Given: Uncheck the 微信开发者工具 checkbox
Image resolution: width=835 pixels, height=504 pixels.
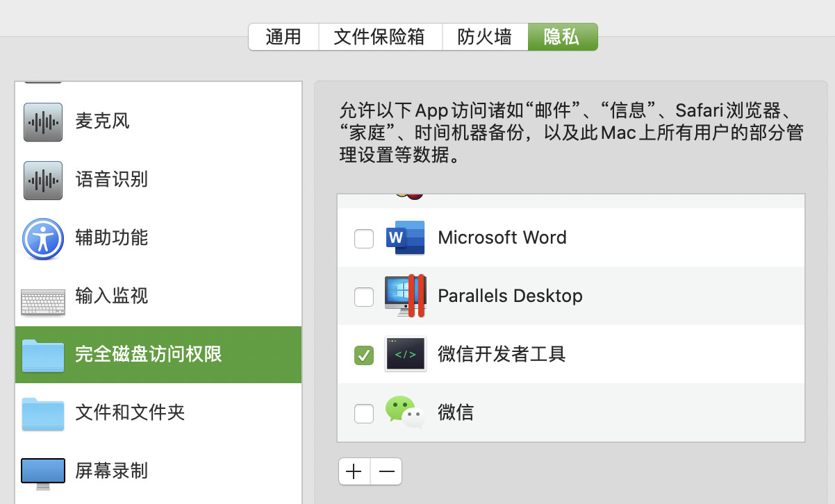Looking at the screenshot, I should coord(364,355).
